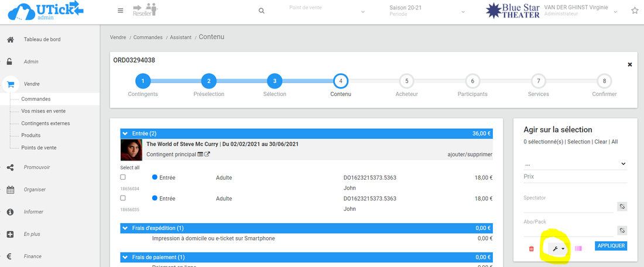
Task: Click the red trash delete icon
Action: 532,249
